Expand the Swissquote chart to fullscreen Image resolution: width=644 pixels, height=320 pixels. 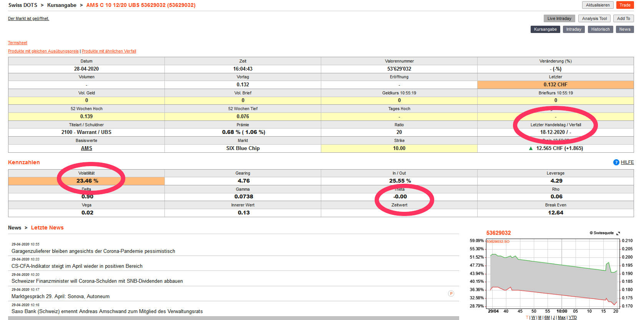coord(618,233)
